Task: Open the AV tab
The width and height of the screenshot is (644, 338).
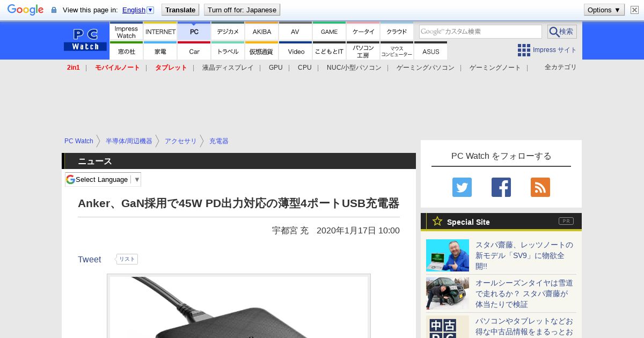Action: (x=295, y=31)
